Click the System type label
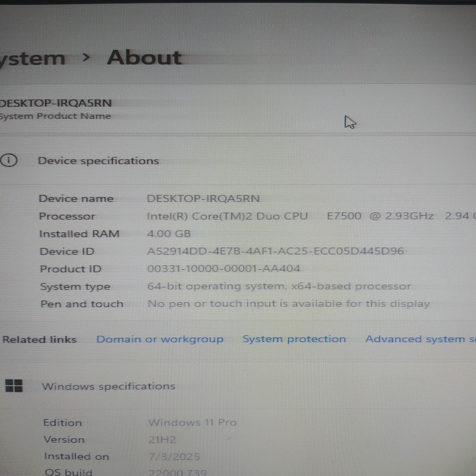 pos(75,287)
